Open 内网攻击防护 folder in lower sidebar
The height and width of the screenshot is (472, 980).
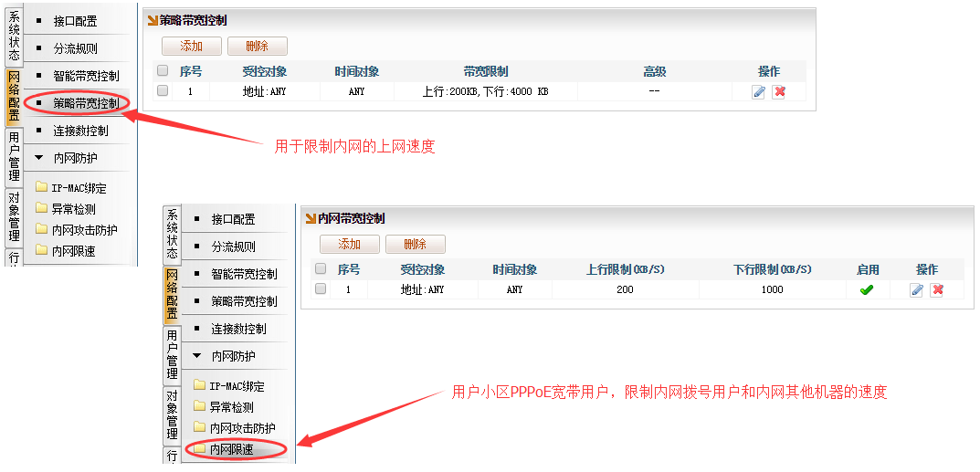pyautogui.click(x=235, y=427)
